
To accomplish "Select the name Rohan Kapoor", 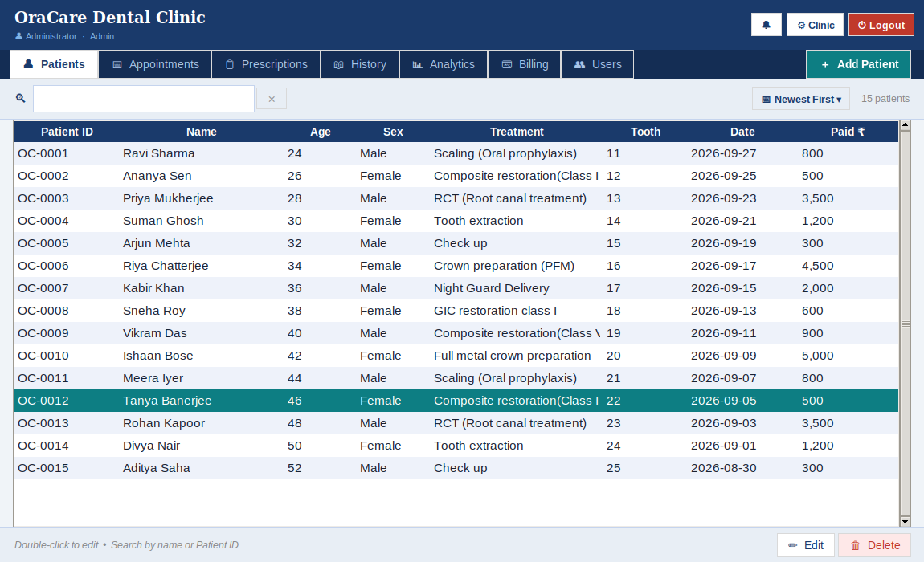I will [164, 423].
